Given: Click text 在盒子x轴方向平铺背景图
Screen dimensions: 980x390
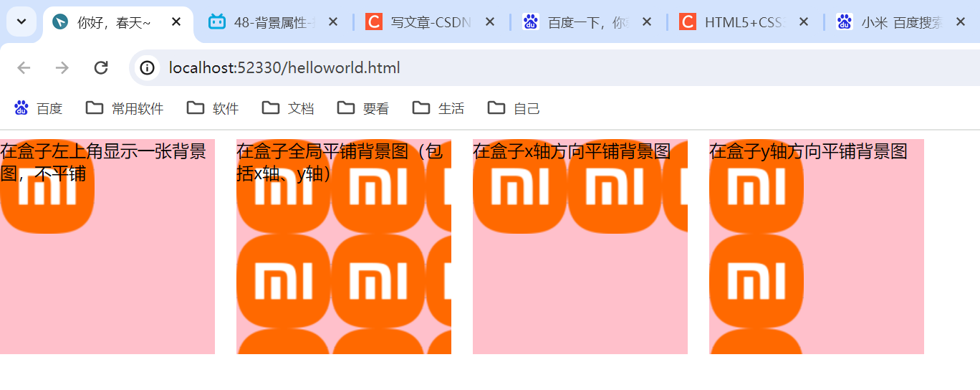Looking at the screenshot, I should (x=572, y=151).
